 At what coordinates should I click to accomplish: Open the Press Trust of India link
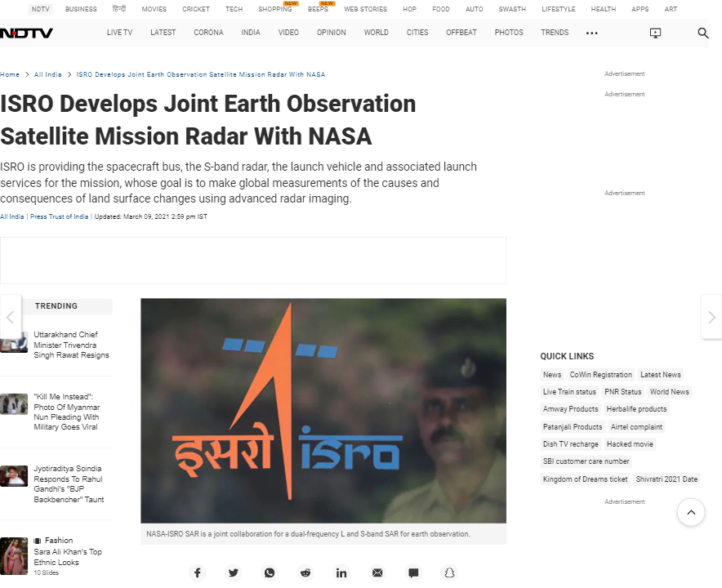(x=58, y=216)
